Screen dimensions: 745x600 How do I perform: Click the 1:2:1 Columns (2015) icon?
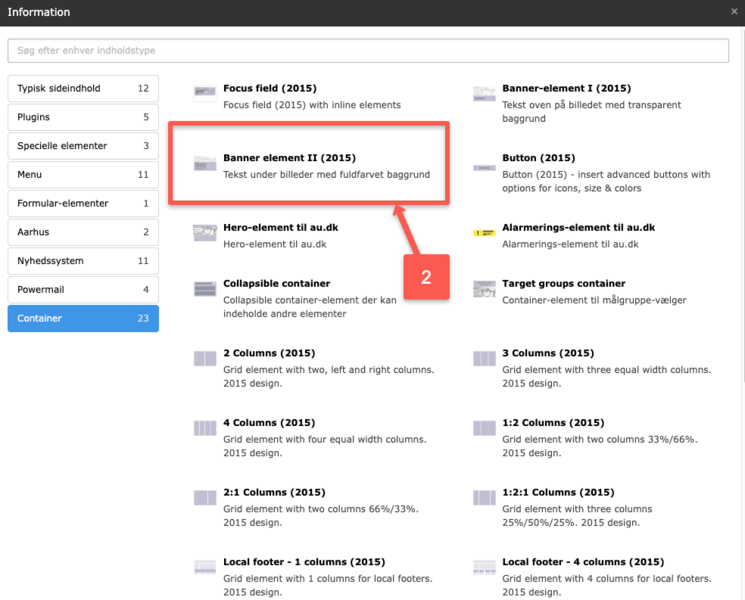(x=484, y=497)
